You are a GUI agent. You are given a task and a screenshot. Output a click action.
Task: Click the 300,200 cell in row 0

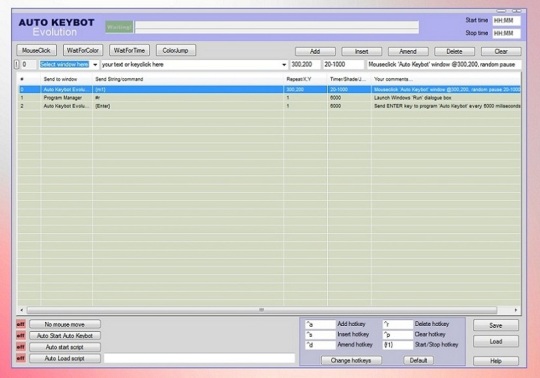[x=305, y=90]
